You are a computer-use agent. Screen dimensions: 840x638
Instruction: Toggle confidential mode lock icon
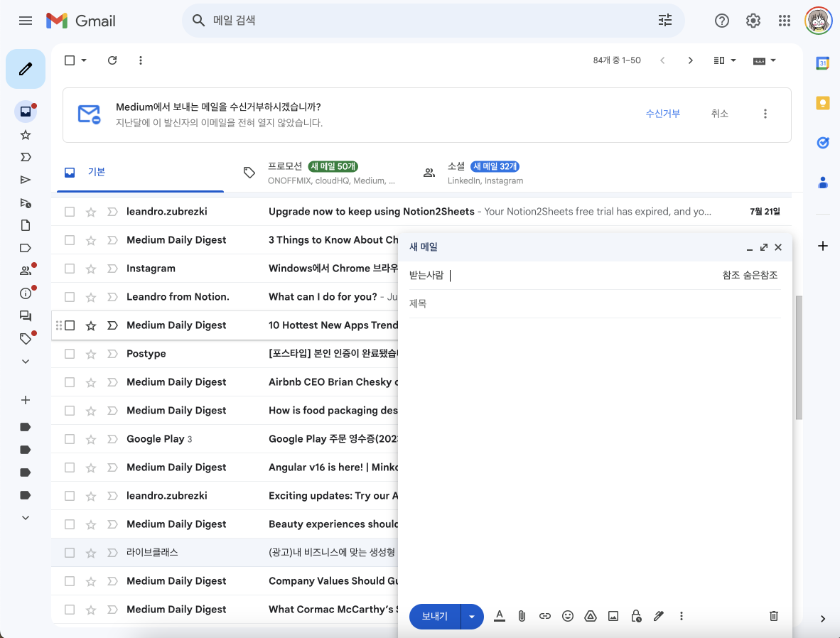click(x=636, y=616)
